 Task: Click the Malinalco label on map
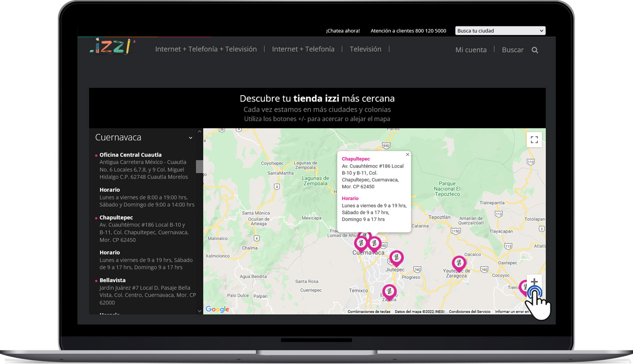pyautogui.click(x=217, y=238)
